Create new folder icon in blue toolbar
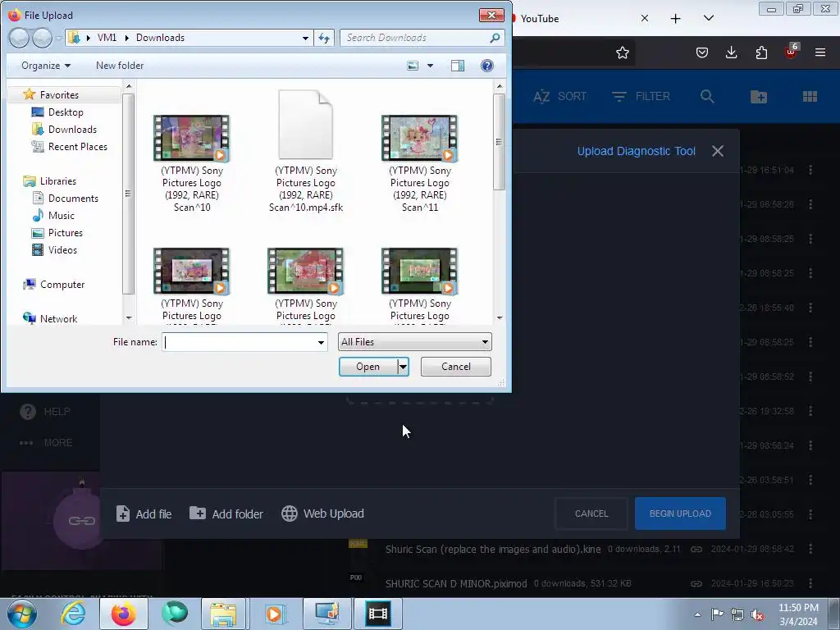This screenshot has width=840, height=630. (x=759, y=97)
